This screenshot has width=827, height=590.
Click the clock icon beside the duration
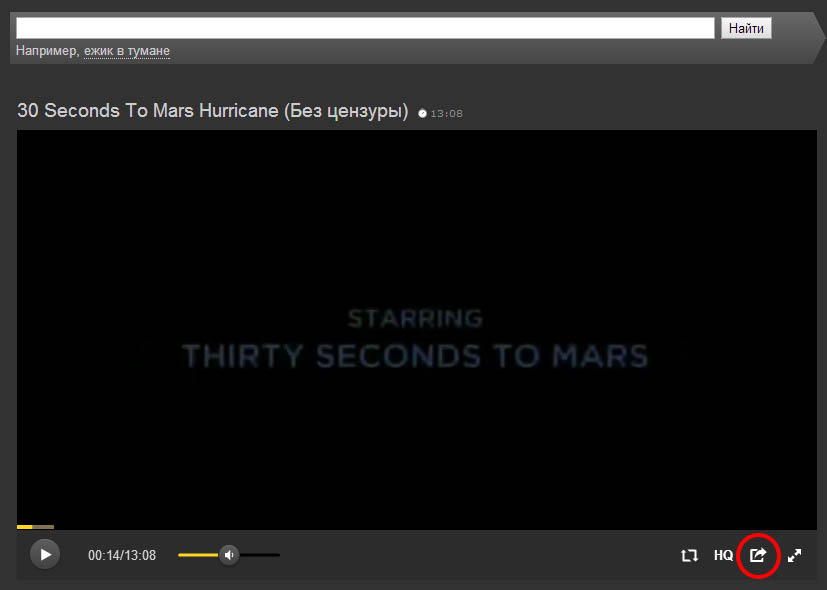pos(422,113)
